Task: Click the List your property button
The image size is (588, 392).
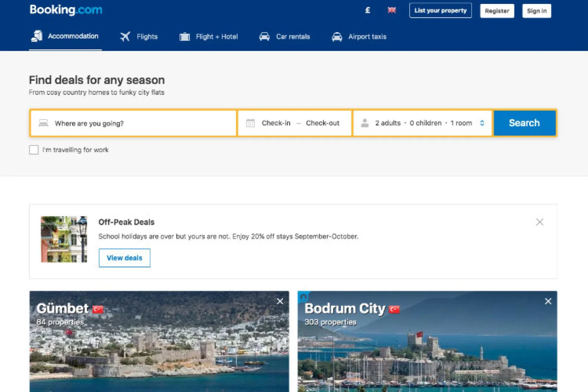Action: (440, 11)
